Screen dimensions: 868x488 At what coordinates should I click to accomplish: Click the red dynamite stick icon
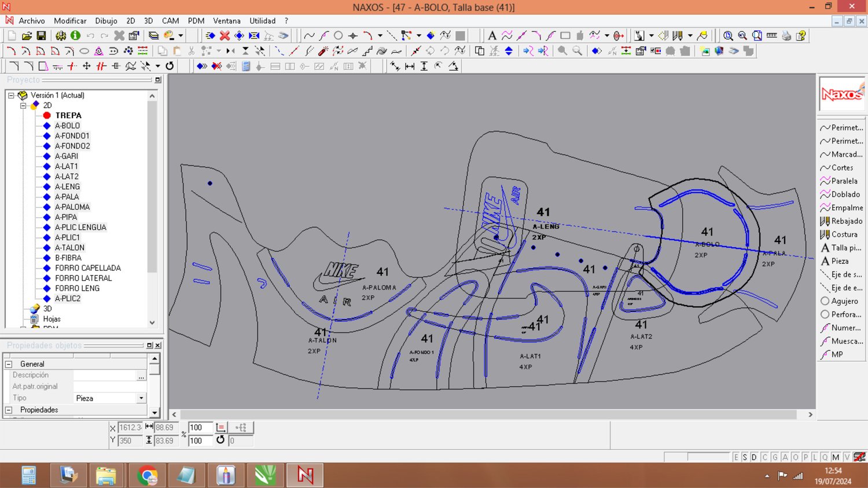tap(323, 51)
